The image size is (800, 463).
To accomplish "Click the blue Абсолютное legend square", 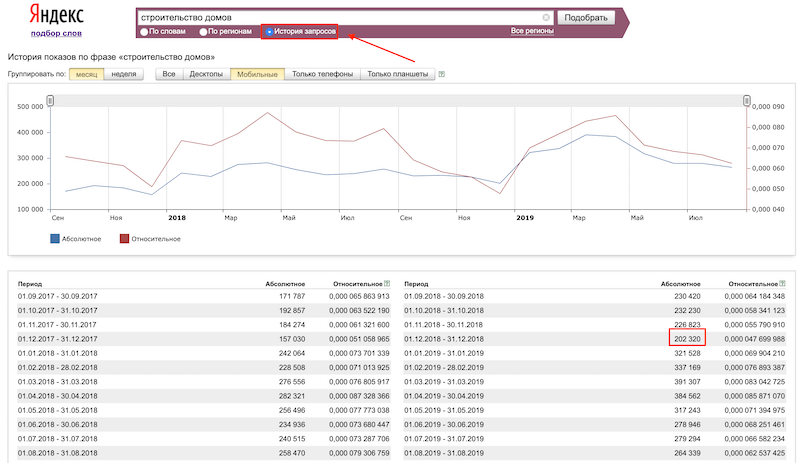I will [54, 238].
